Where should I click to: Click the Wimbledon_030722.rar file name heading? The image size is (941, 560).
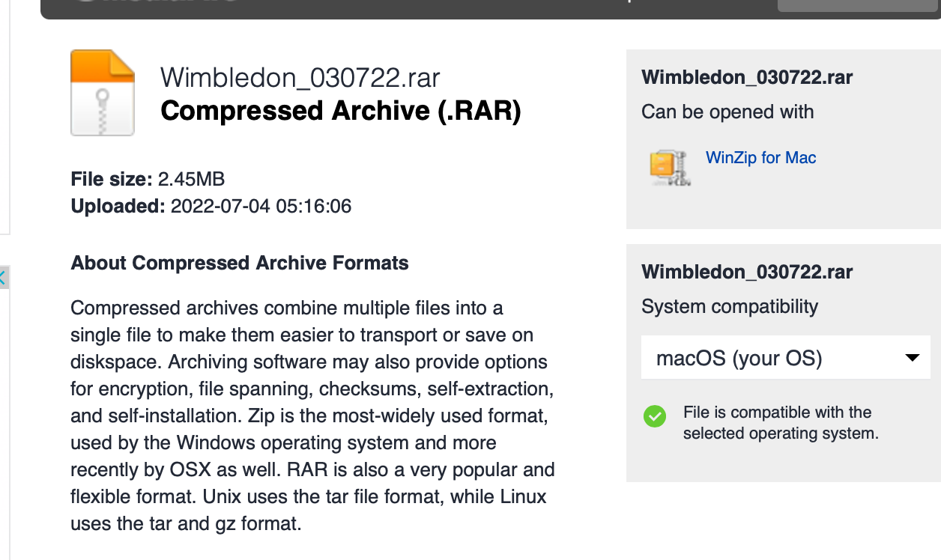[300, 77]
